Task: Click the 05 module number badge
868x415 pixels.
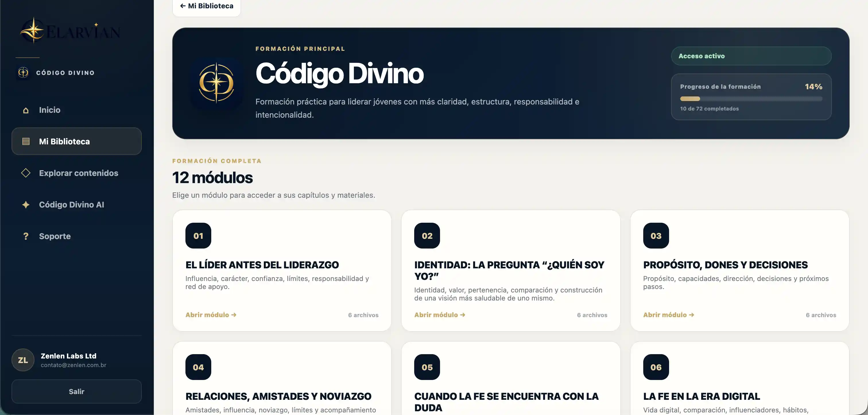Action: click(427, 367)
